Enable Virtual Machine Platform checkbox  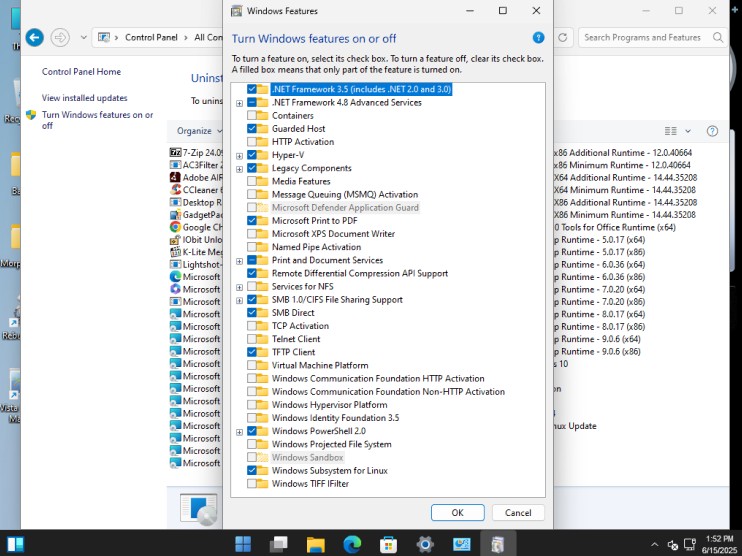pos(252,365)
